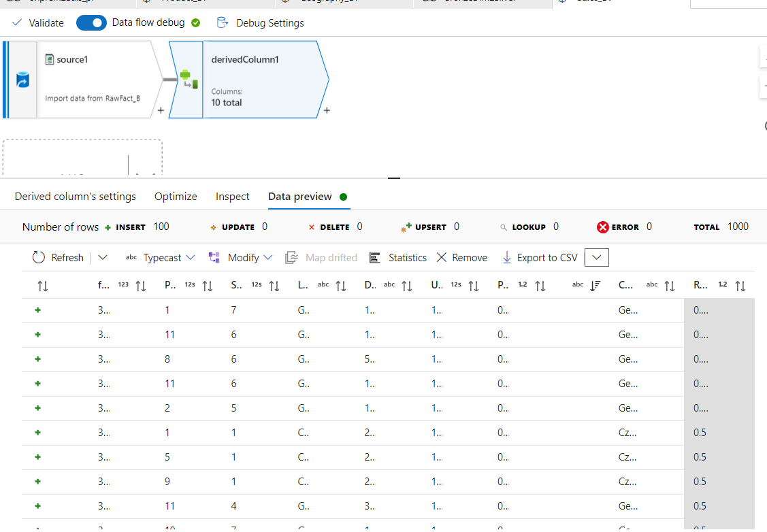Click the Map drifted button
The height and width of the screenshot is (532, 767).
(x=321, y=258)
